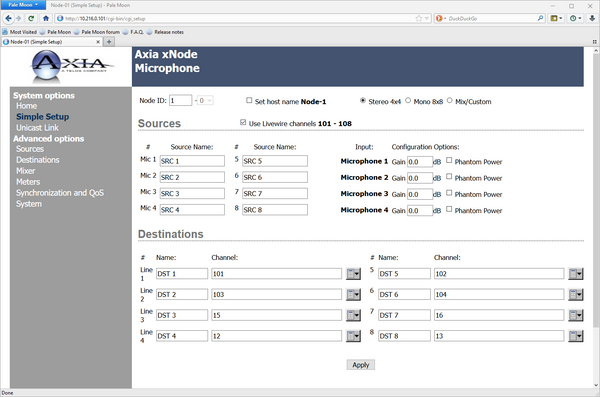The image size is (600, 397).
Task: Click the Apply button
Action: point(360,365)
